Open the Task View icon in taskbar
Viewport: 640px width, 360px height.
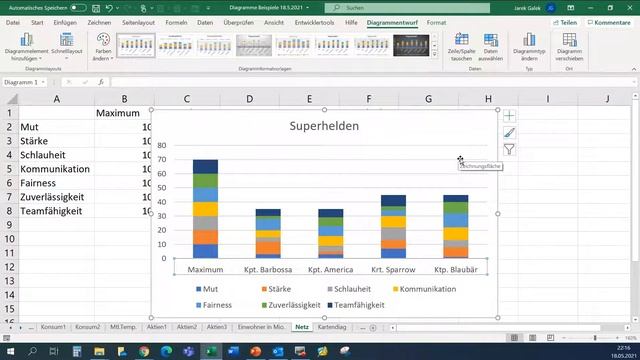point(53,351)
